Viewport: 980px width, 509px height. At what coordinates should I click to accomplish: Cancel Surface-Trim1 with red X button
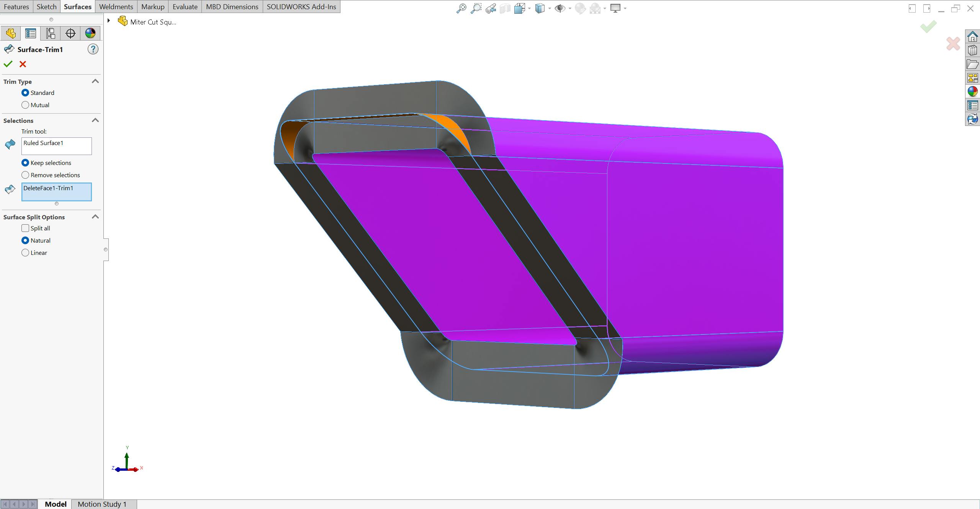click(x=23, y=64)
